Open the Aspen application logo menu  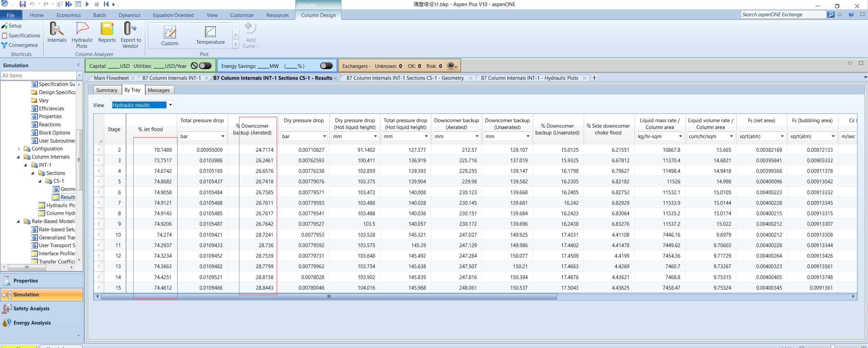point(5,4)
